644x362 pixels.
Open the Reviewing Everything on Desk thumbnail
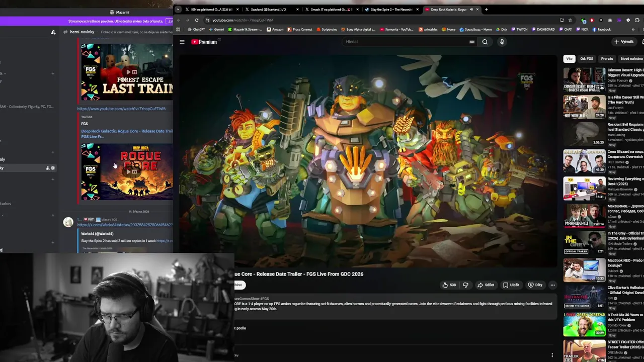point(584,188)
